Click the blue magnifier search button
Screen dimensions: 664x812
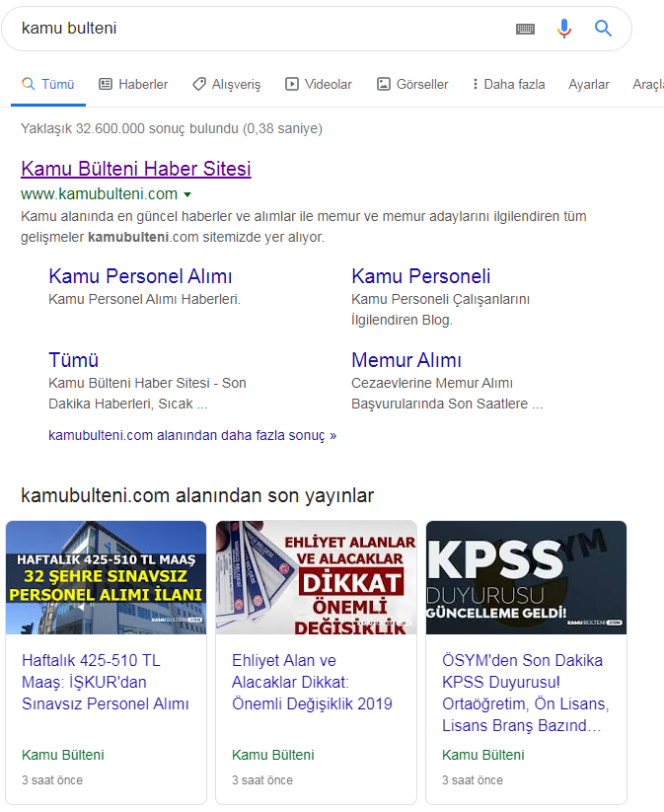(x=603, y=28)
